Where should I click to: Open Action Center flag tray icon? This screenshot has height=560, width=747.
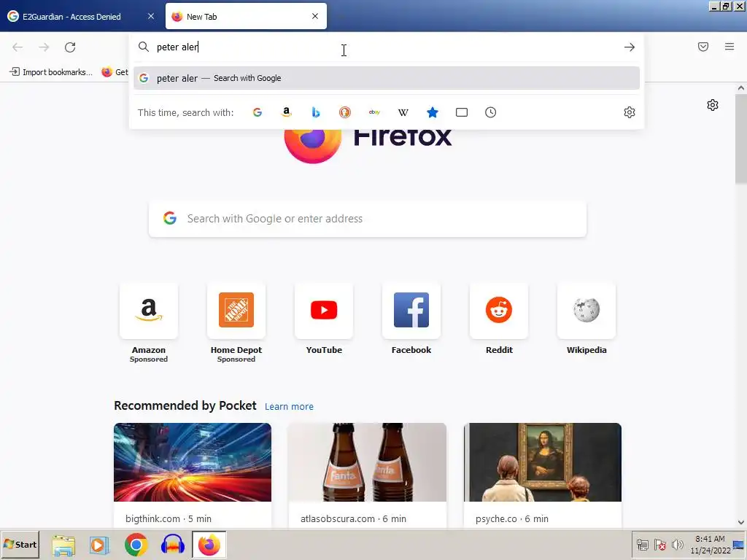click(x=659, y=545)
